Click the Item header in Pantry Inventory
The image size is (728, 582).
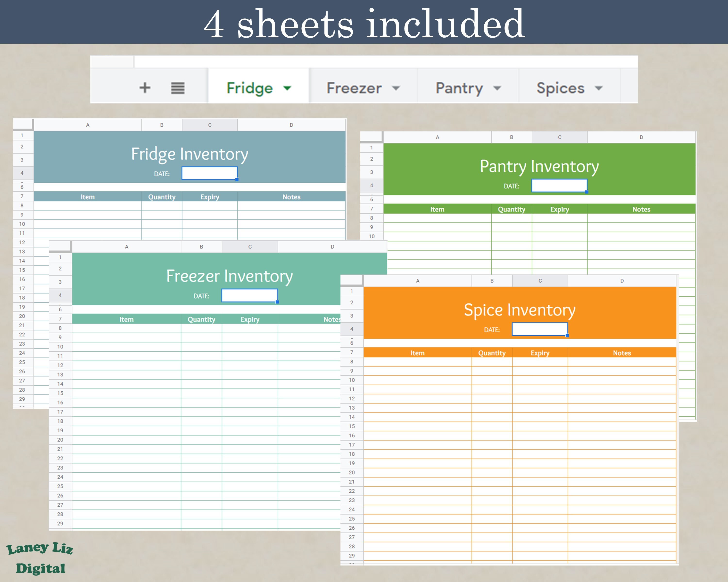[x=437, y=209]
